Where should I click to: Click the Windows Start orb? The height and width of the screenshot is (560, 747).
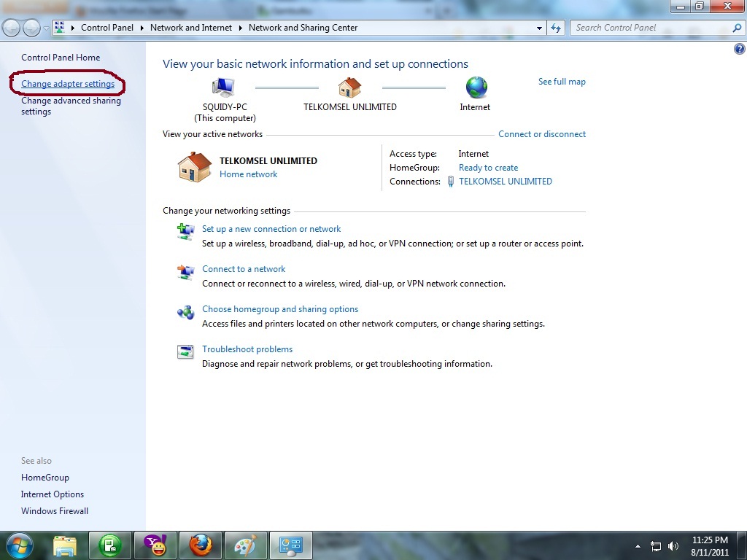coord(20,545)
